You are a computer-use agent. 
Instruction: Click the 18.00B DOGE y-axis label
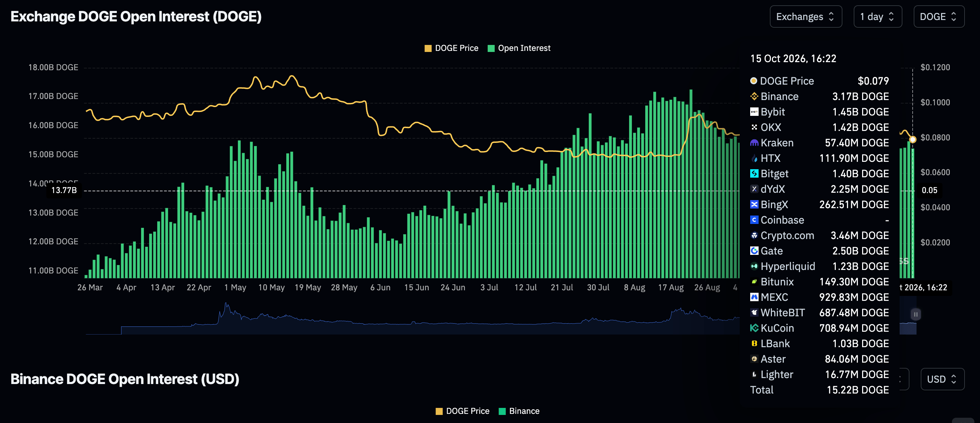click(53, 67)
